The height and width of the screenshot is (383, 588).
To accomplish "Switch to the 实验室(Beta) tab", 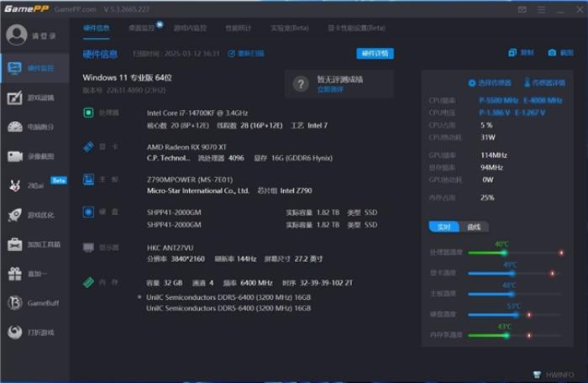I will (x=290, y=28).
